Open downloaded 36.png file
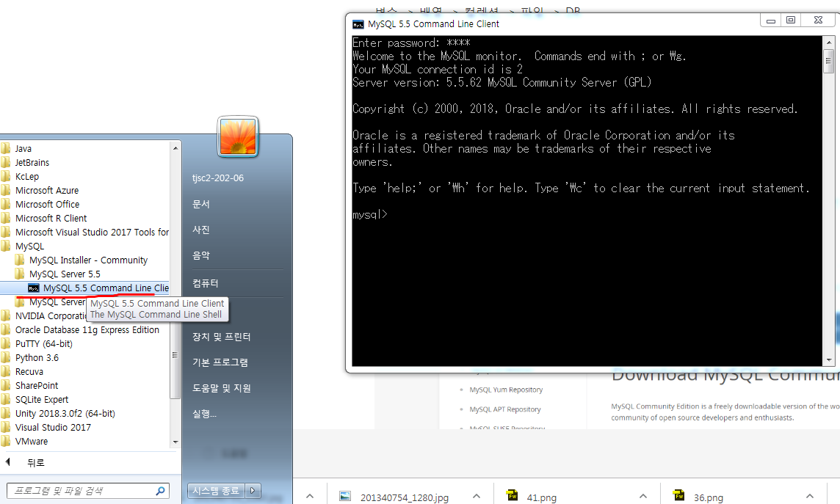 click(x=709, y=497)
